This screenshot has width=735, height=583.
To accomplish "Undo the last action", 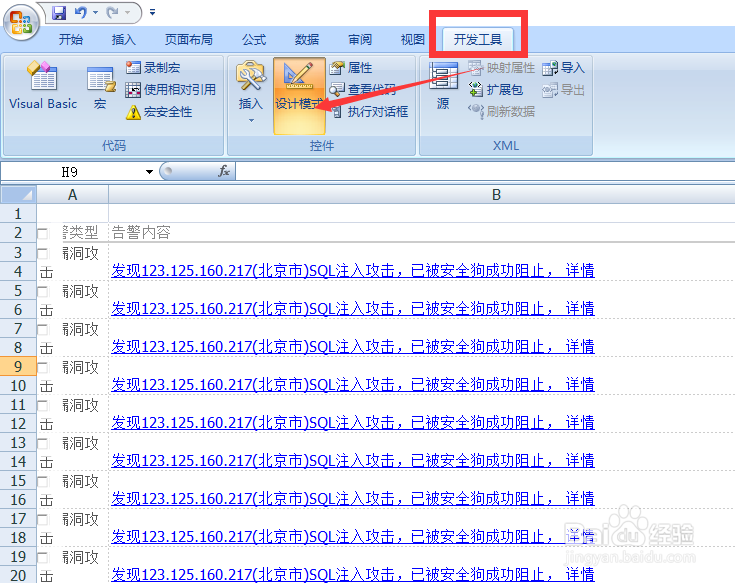I will click(81, 13).
